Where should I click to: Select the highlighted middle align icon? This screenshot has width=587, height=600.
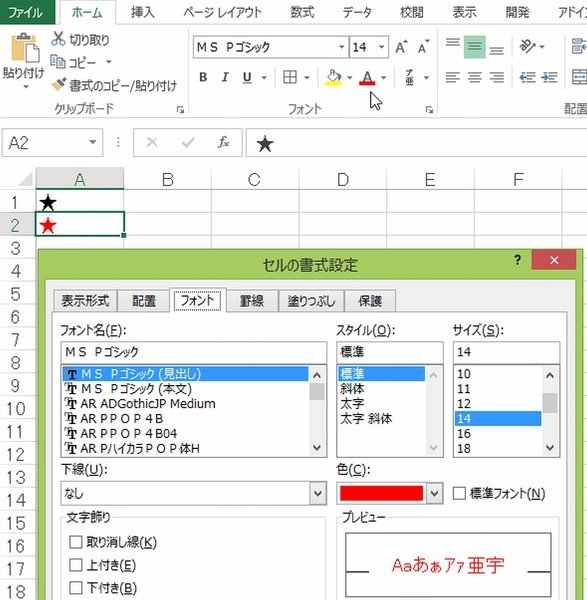tap(474, 47)
